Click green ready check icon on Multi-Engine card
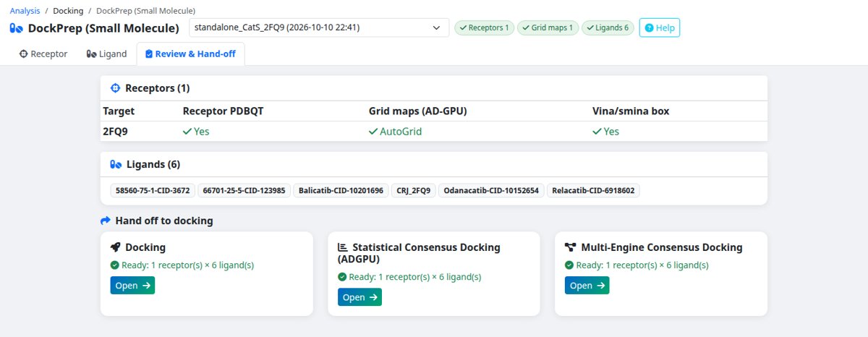The width and height of the screenshot is (868, 337). (x=569, y=265)
